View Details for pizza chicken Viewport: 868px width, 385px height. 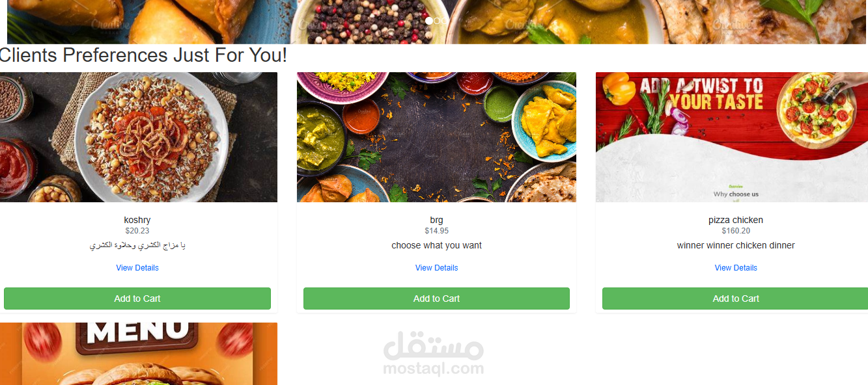coord(736,268)
